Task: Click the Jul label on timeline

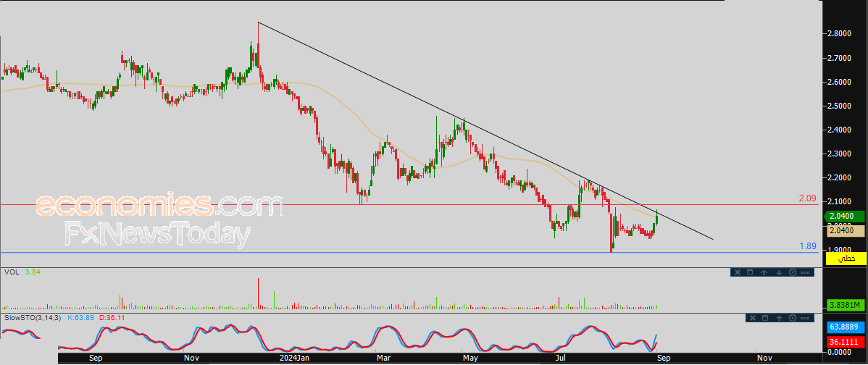Action: point(562,358)
